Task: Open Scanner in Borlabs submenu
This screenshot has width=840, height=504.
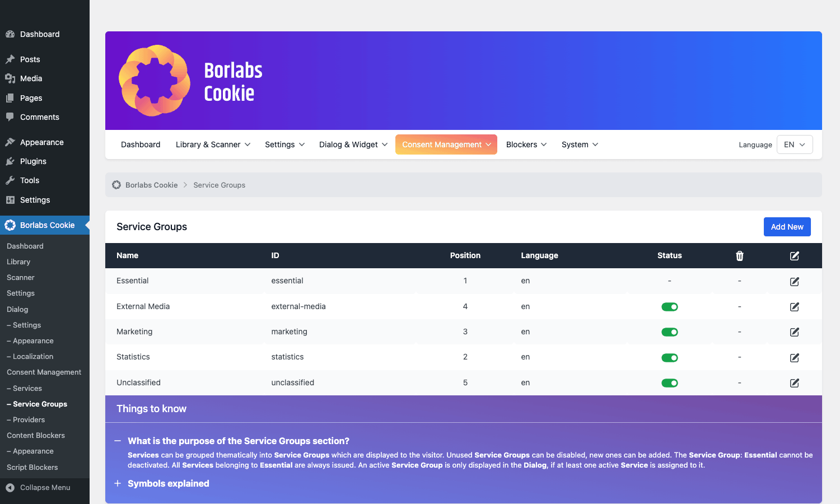Action: 21,277
